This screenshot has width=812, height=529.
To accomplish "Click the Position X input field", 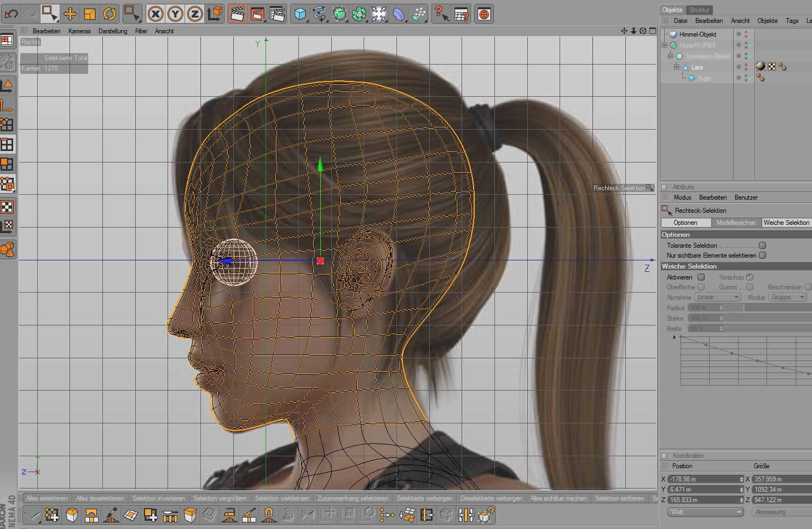I will pos(706,479).
